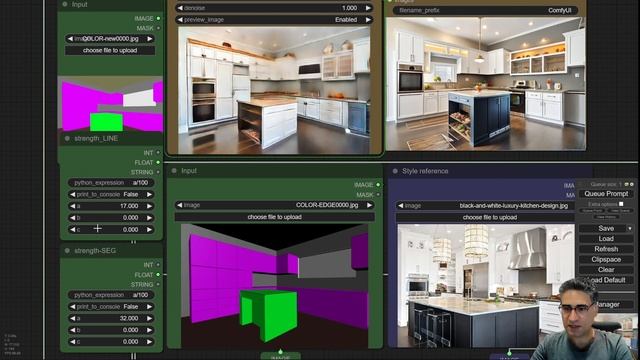Select next image after COLOR-new0000.jpg with right arrow
Viewport: 640px width, 360px height.
click(x=150, y=39)
